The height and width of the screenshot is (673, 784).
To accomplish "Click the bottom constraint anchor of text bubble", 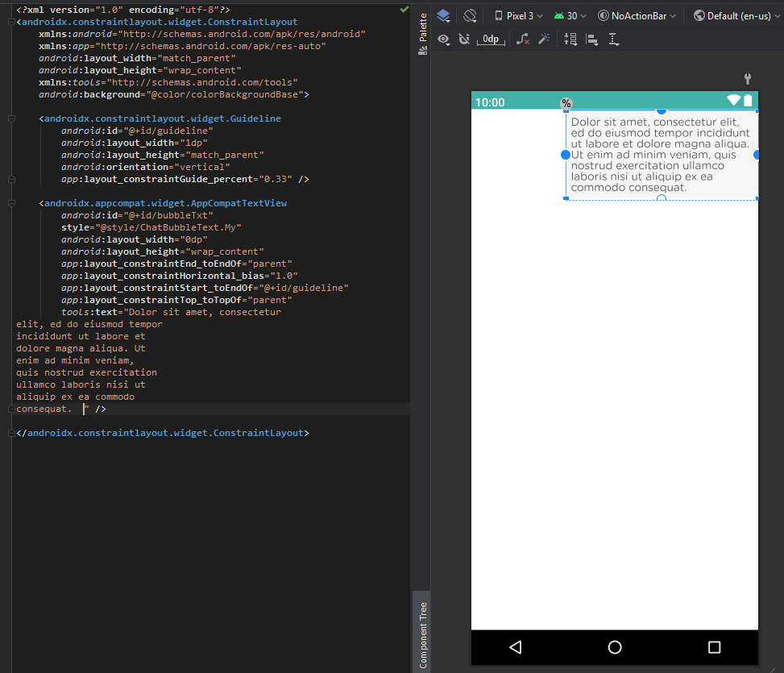I will click(662, 198).
